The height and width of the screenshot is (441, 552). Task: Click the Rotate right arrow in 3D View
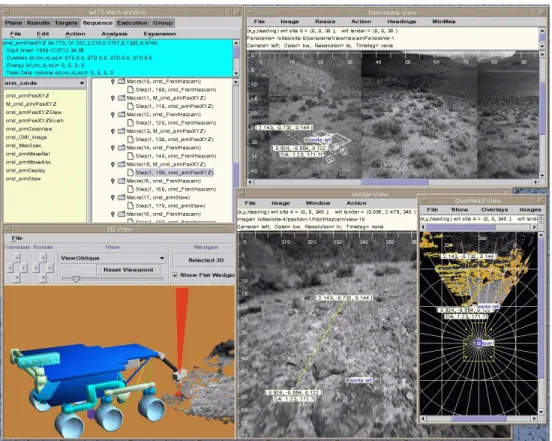50,267
